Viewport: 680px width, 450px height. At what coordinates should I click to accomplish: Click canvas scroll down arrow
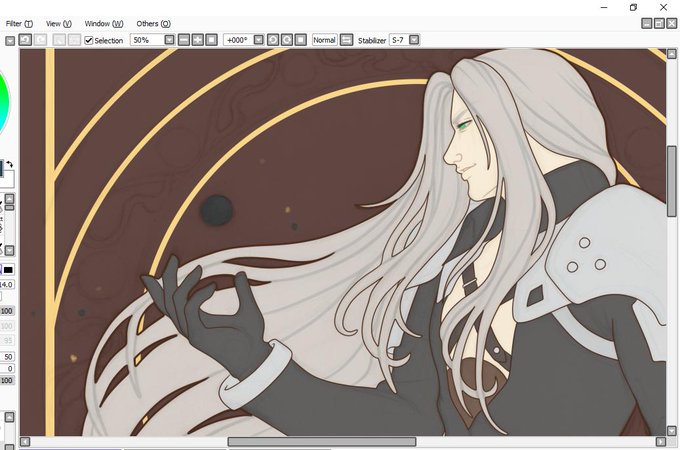tap(672, 431)
